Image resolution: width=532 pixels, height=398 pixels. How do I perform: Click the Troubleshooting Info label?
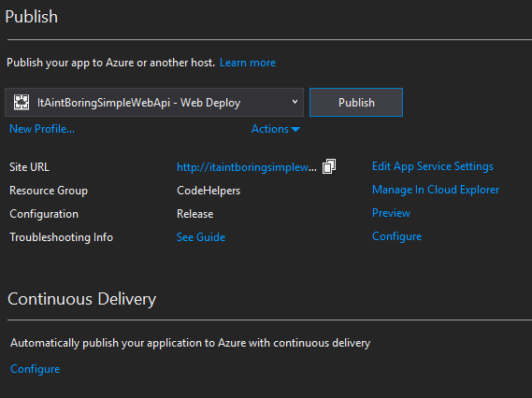coord(61,237)
